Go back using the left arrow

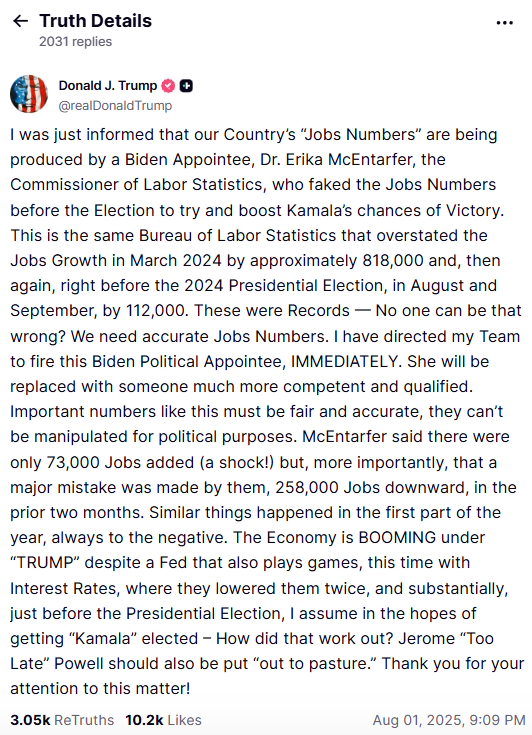tap(21, 21)
